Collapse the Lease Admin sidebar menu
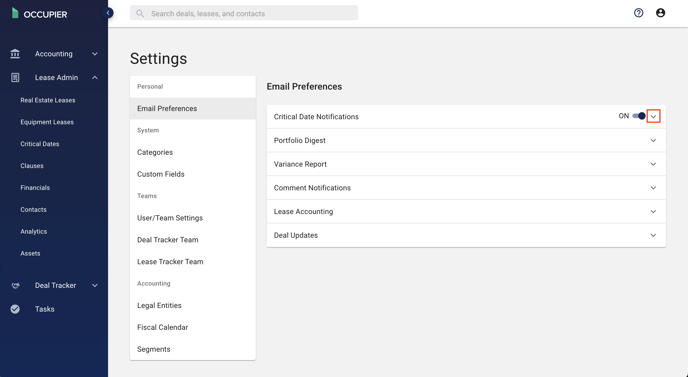 (x=95, y=77)
